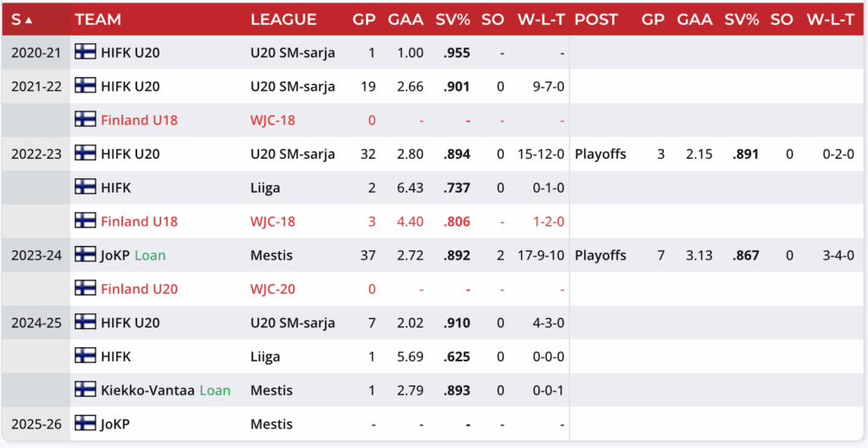Click the flag icon next to JoKP Loan
868x448 pixels.
point(85,255)
